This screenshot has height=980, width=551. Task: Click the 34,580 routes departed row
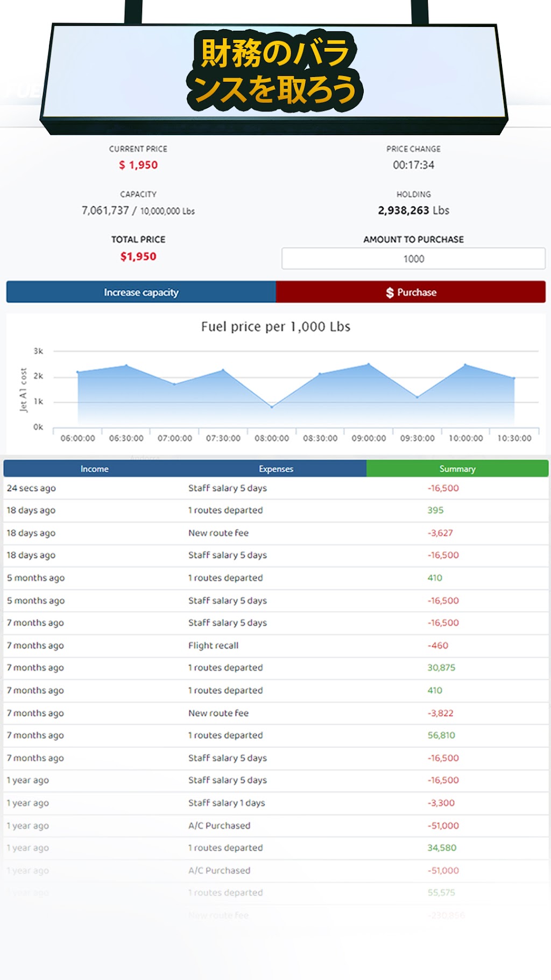275,848
